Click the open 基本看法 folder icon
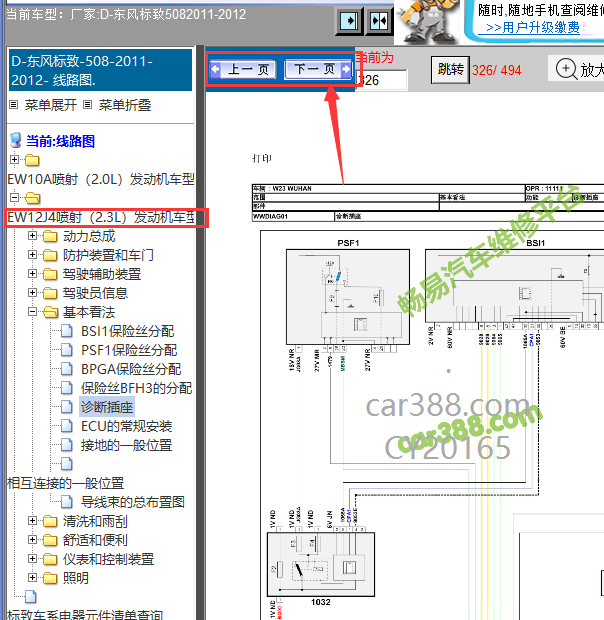This screenshot has height=620, width=604. click(51, 312)
